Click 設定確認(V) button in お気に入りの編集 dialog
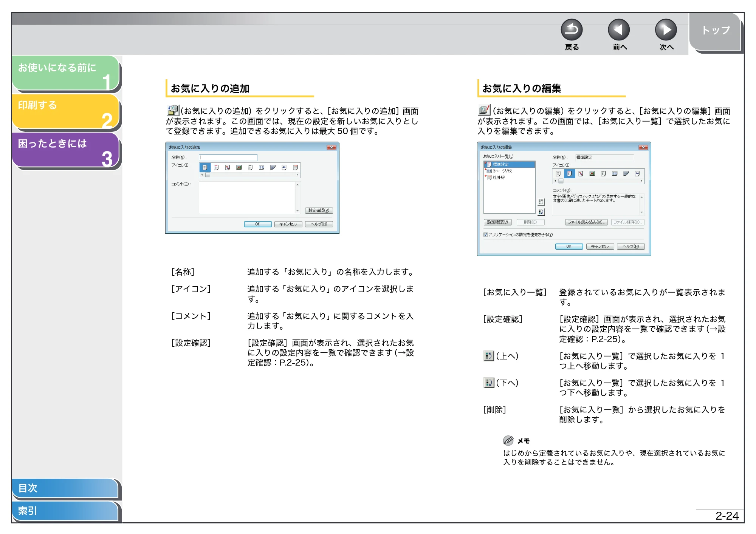This screenshot has width=756, height=534. coord(497,222)
